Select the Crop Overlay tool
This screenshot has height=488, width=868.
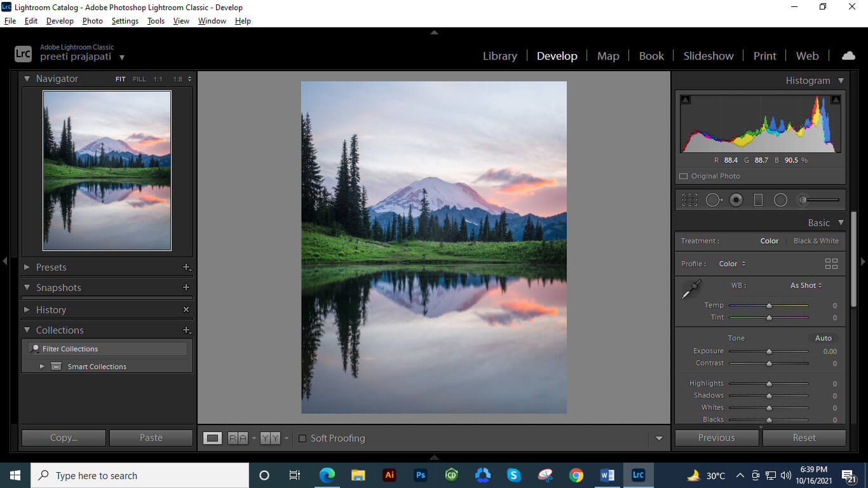(x=689, y=200)
